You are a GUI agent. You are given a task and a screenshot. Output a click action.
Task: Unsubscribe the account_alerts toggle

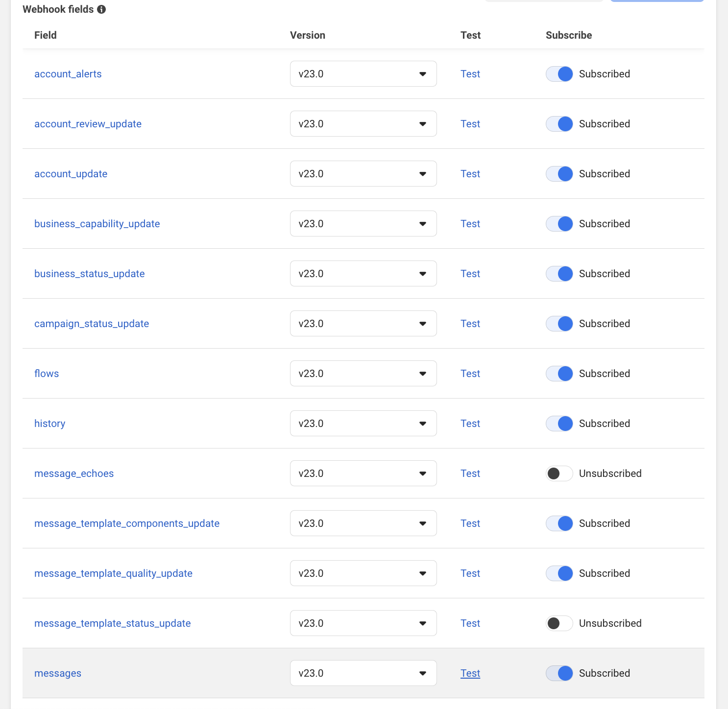point(559,74)
